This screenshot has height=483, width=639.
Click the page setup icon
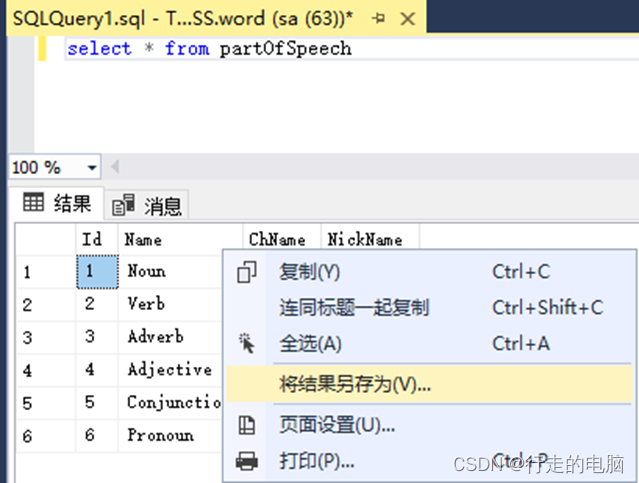(x=247, y=425)
